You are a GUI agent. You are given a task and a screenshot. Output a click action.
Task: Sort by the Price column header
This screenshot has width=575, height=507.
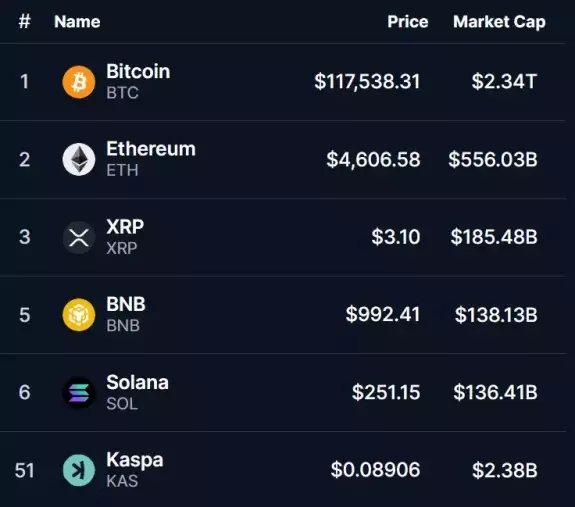point(408,22)
